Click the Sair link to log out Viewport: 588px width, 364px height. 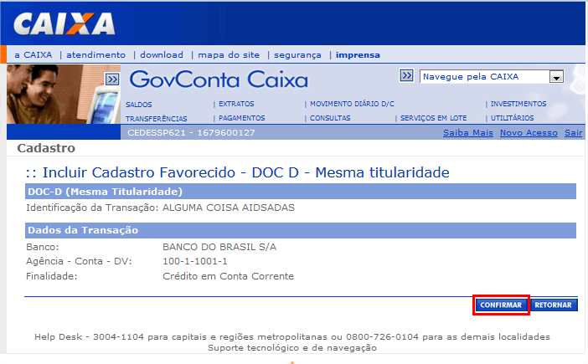point(574,132)
